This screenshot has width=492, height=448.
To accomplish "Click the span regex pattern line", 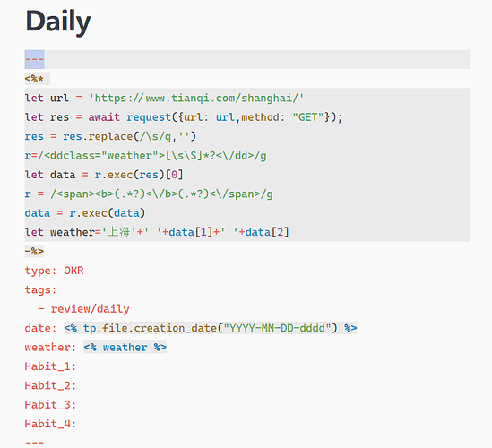I will point(149,194).
